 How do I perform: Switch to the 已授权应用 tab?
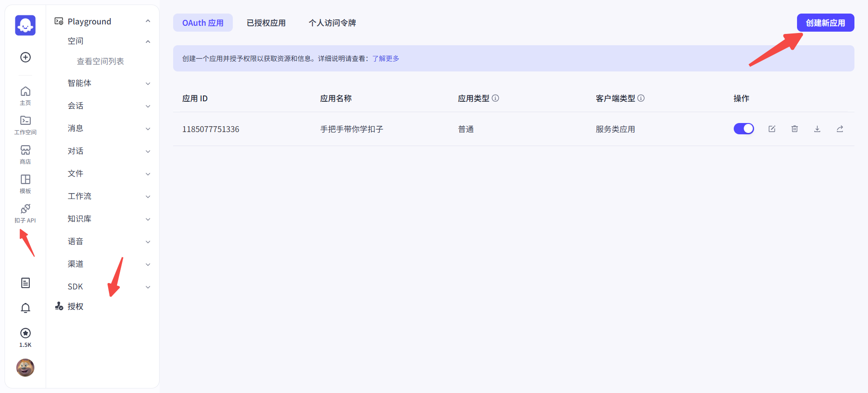[x=266, y=23]
